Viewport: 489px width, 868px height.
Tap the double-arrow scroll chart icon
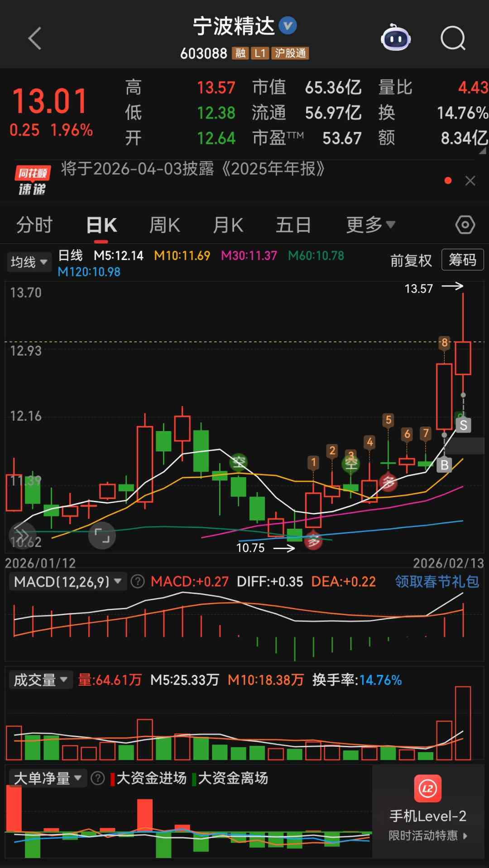pos(22,535)
